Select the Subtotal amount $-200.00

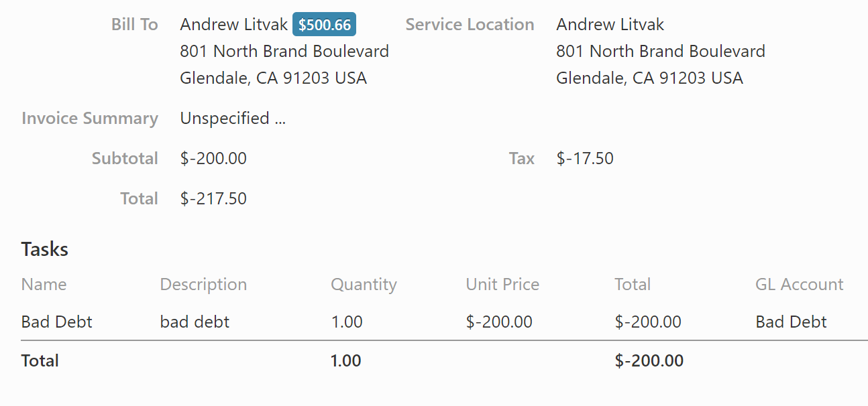tap(213, 159)
